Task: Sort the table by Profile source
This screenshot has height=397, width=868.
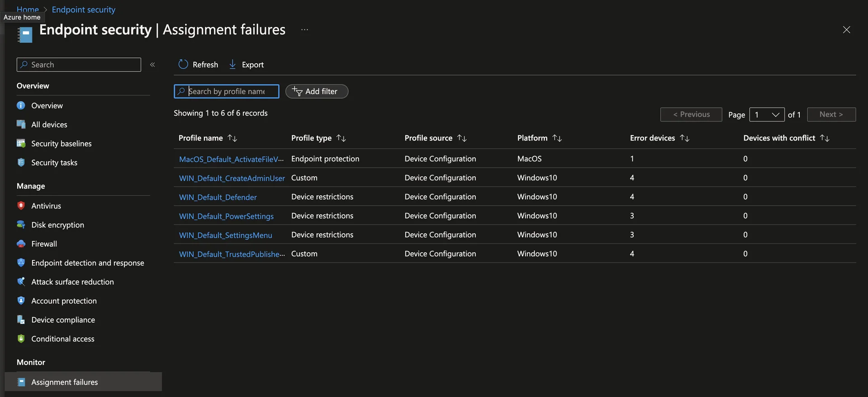Action: (462, 138)
